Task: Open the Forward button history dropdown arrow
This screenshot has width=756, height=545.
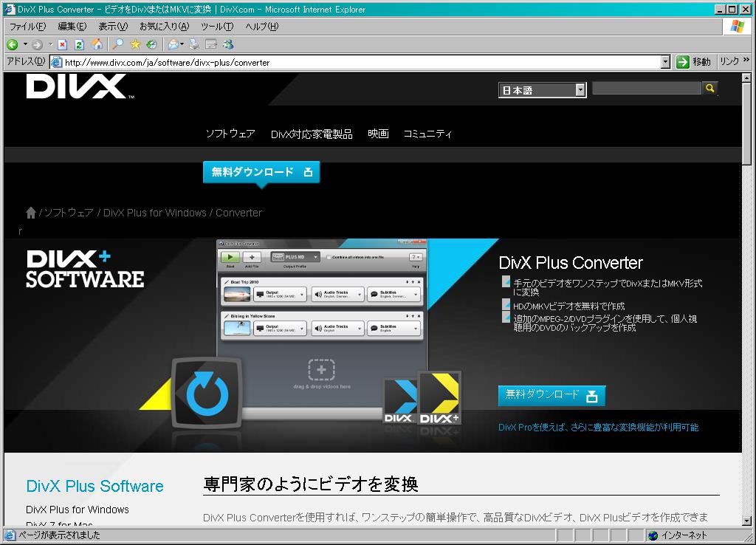Action: [x=50, y=45]
